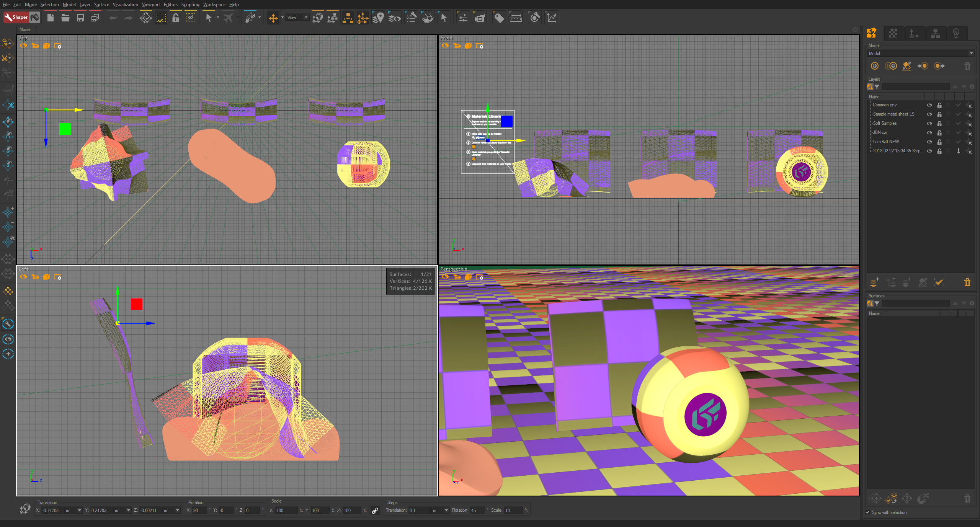Click the export model arrow icon
The width and height of the screenshot is (980, 527).
pos(939,66)
